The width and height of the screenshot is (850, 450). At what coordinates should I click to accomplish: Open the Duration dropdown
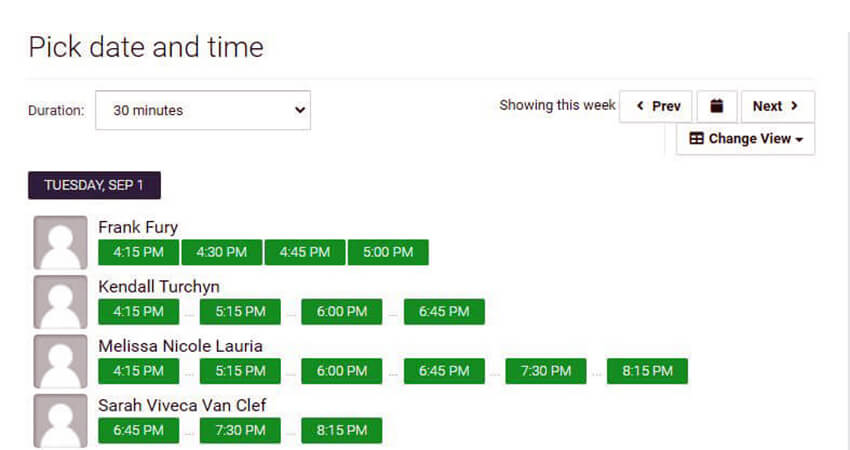(203, 111)
